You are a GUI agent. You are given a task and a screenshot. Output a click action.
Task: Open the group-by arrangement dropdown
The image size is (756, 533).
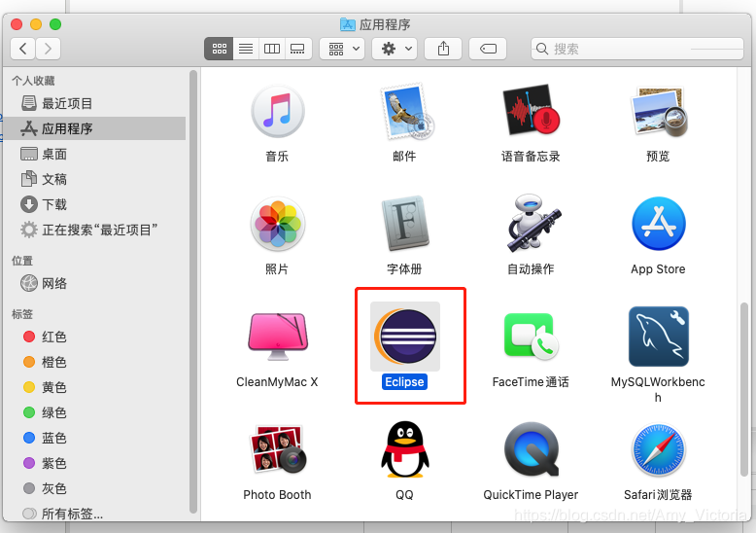(342, 49)
